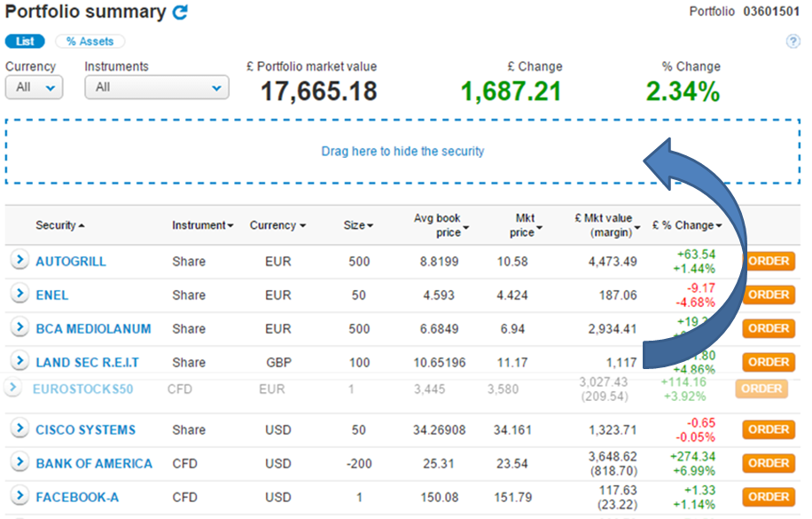The image size is (812, 519).
Task: Open the Size column sort dropdown
Action: (370, 225)
